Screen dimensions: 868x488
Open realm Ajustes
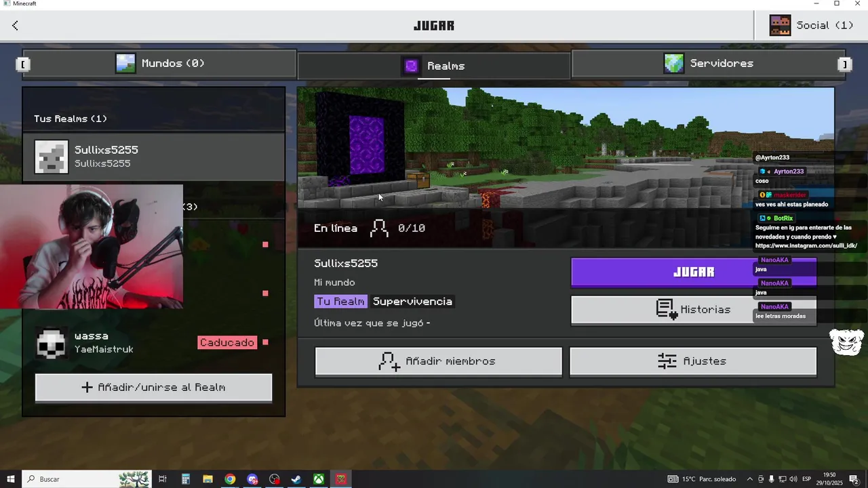[x=693, y=361]
